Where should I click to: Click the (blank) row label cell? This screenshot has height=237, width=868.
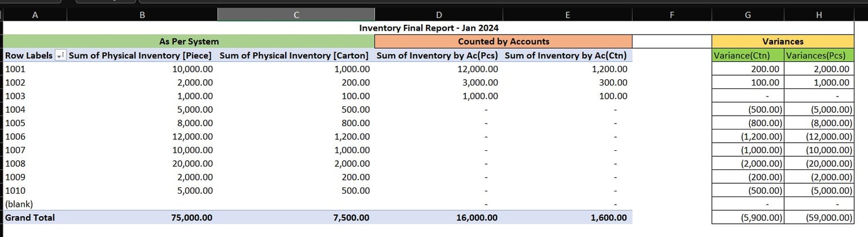click(x=19, y=204)
